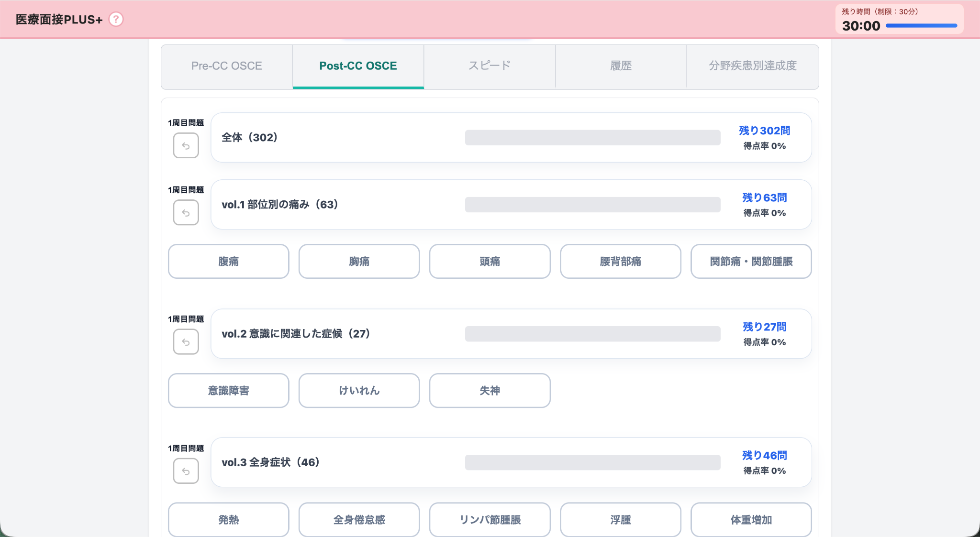Go to the 分野疾患別達成度 tab
Image resolution: width=980 pixels, height=537 pixels.
[x=753, y=66]
